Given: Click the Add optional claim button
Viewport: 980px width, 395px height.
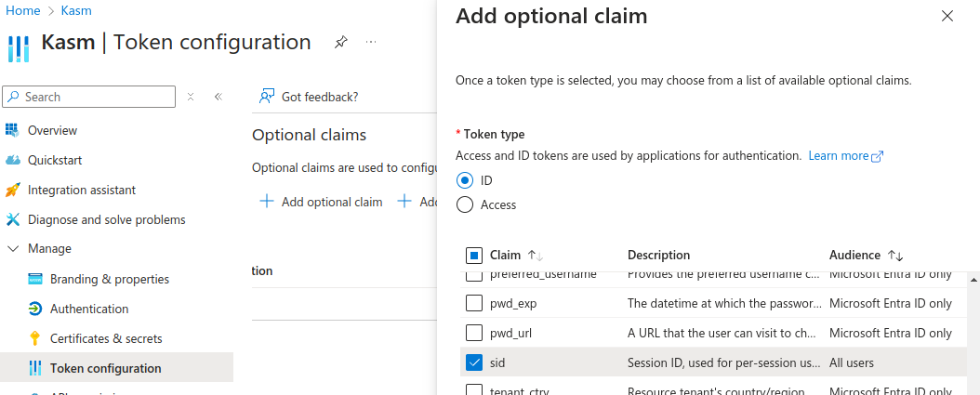Looking at the screenshot, I should coord(321,202).
